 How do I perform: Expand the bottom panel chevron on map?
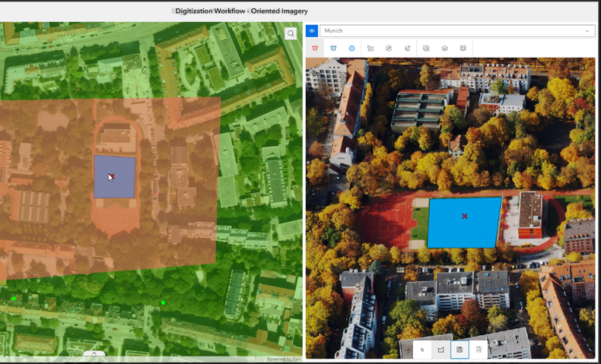coord(94,353)
